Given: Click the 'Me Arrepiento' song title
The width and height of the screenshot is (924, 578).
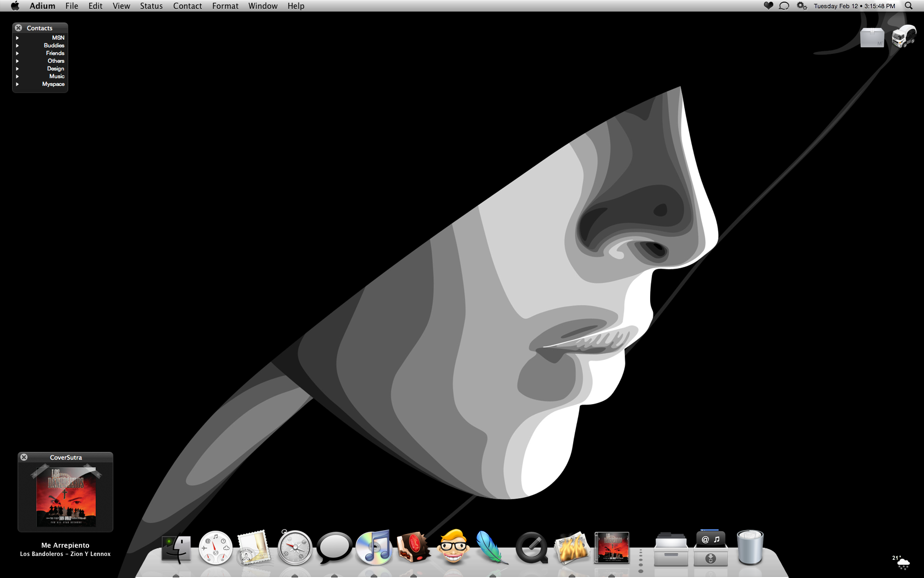Looking at the screenshot, I should click(65, 546).
